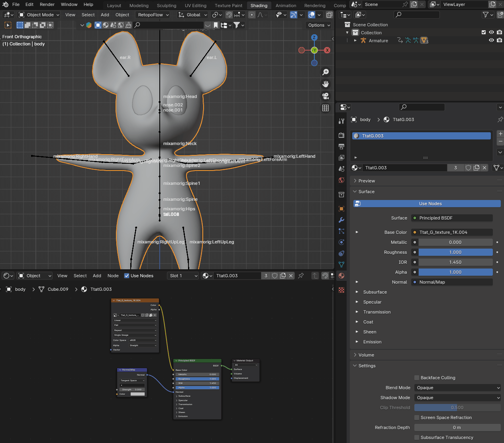Adjust the Metallic slider

pyautogui.click(x=455, y=242)
